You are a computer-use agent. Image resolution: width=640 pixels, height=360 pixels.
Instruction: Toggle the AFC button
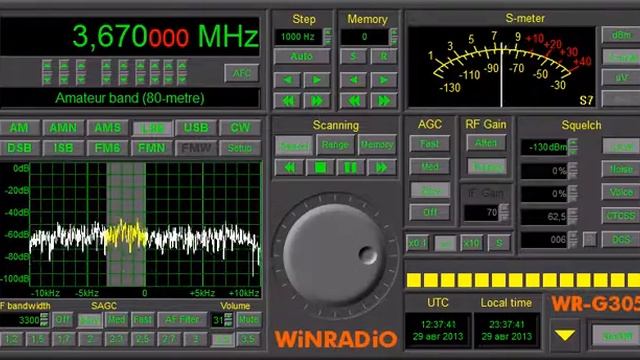(242, 73)
